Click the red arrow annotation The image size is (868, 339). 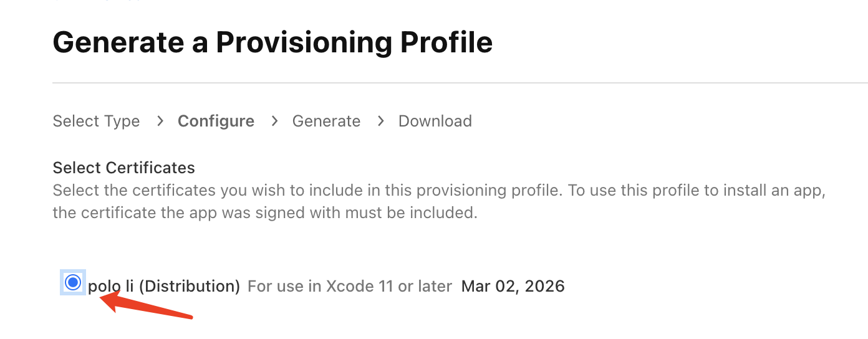pyautogui.click(x=150, y=308)
